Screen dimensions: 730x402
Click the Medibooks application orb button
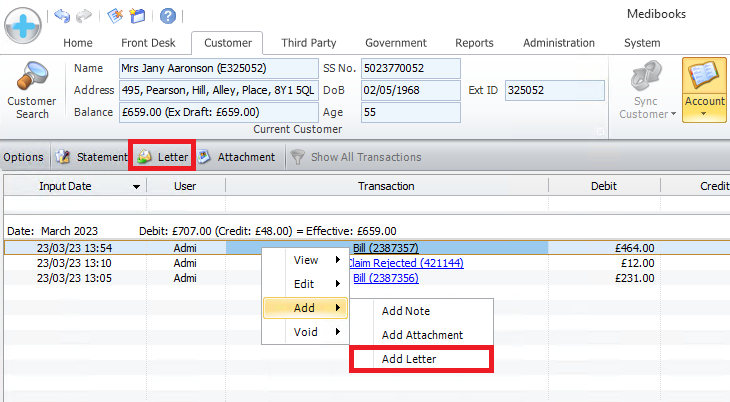(24, 22)
